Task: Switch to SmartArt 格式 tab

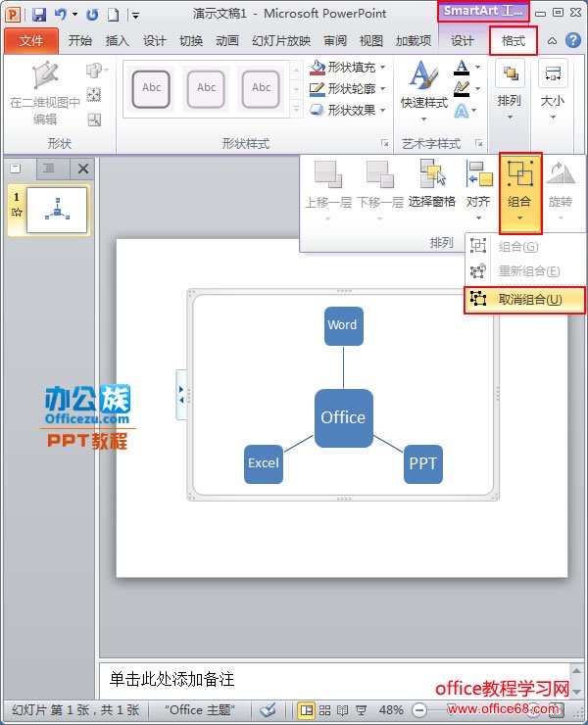Action: click(x=514, y=41)
